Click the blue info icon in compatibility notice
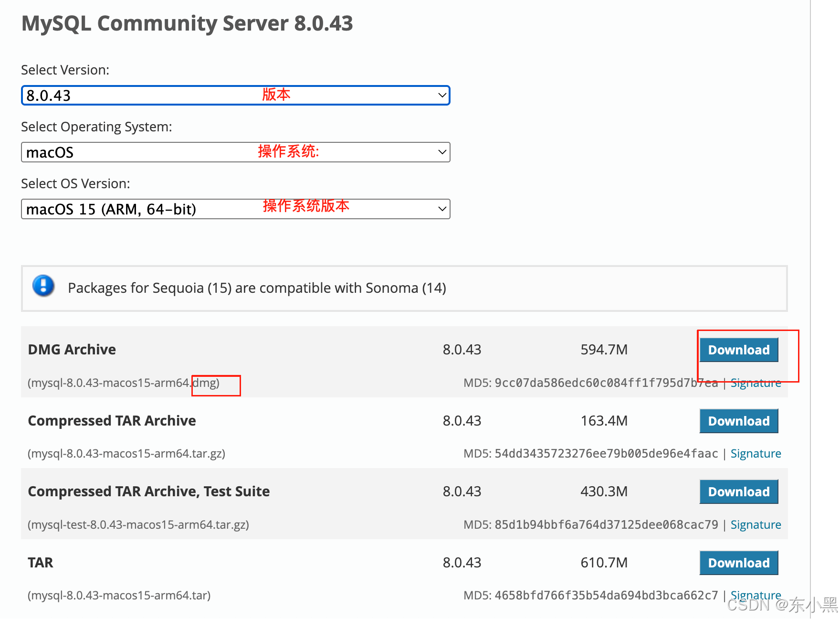Viewport: 840px width, 619px height. click(x=43, y=286)
